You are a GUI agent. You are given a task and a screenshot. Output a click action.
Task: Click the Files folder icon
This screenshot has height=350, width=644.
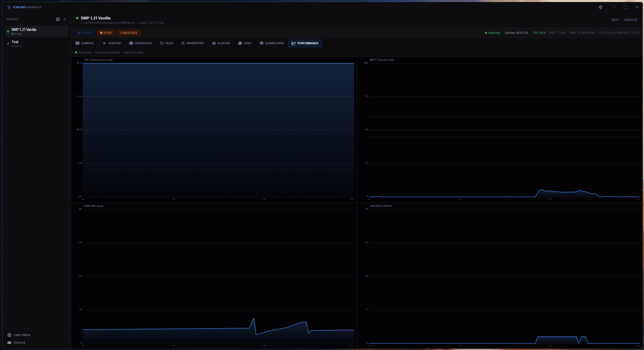(162, 43)
